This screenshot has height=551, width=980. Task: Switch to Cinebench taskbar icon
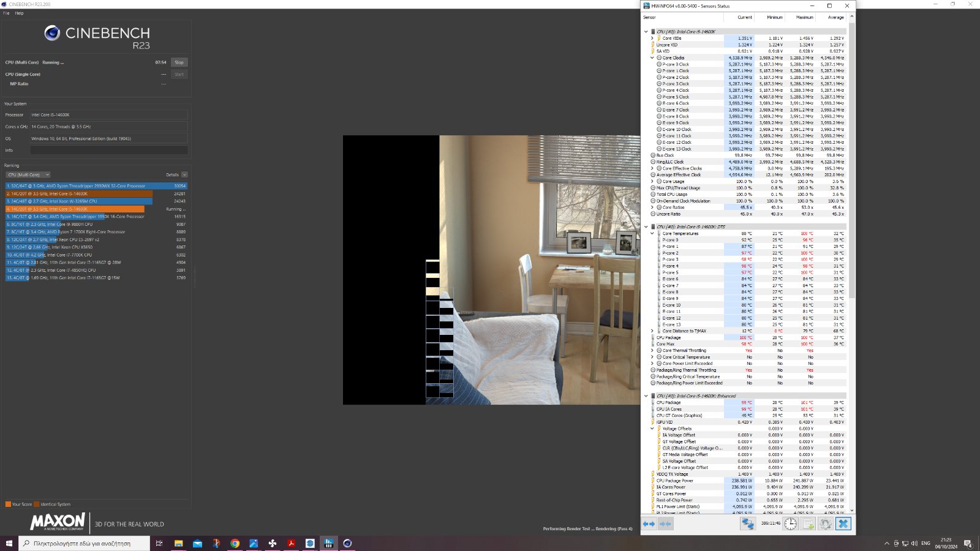coord(347,543)
